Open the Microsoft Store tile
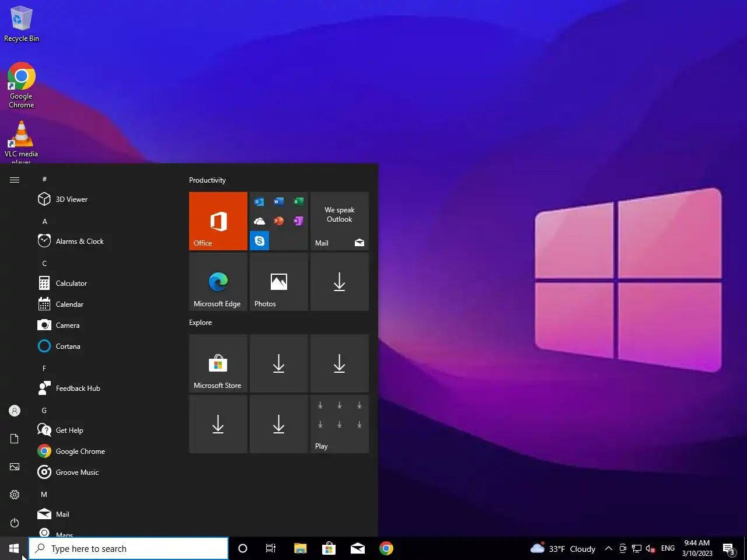The width and height of the screenshot is (747, 560). click(218, 363)
